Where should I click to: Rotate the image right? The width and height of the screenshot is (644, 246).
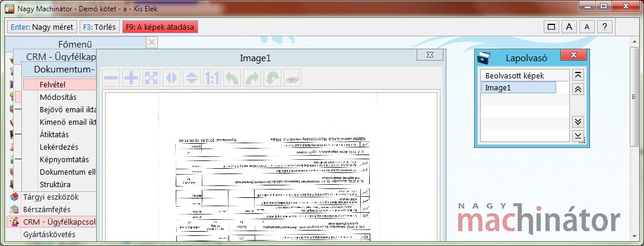click(x=252, y=78)
